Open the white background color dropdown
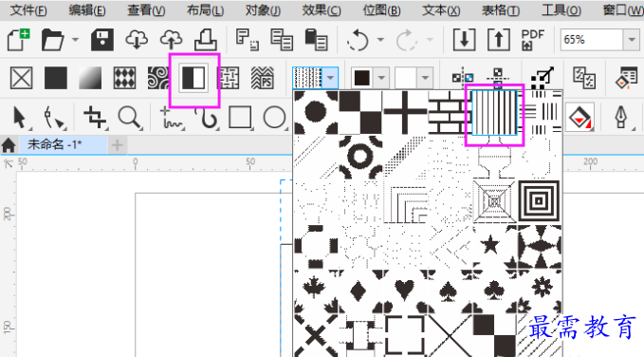 tap(425, 78)
